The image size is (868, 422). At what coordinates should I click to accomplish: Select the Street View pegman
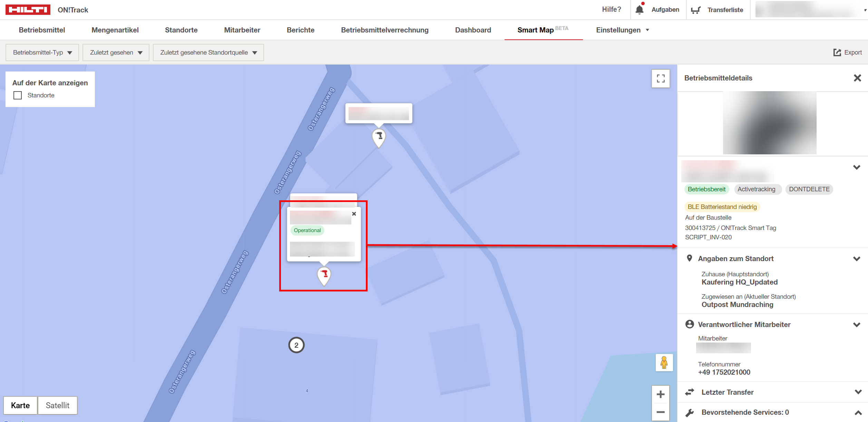[664, 363]
